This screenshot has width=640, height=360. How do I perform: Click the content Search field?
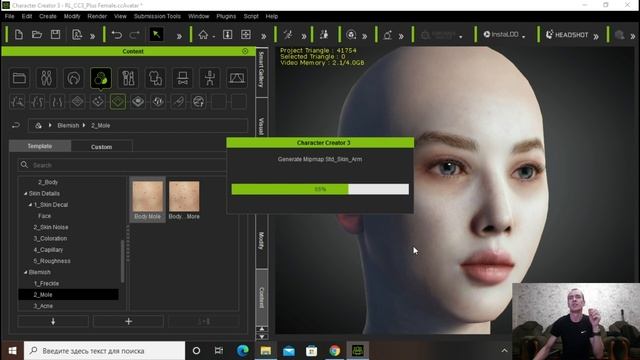coord(122,165)
